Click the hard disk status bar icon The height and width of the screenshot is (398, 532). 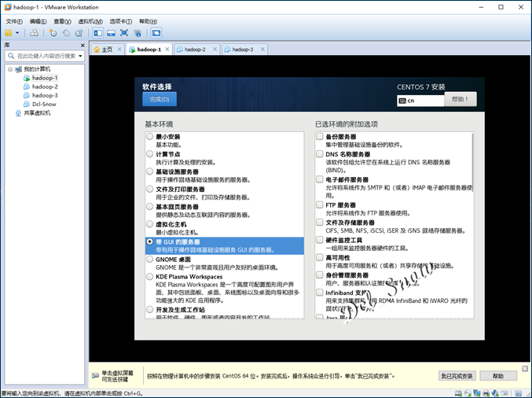click(458, 393)
